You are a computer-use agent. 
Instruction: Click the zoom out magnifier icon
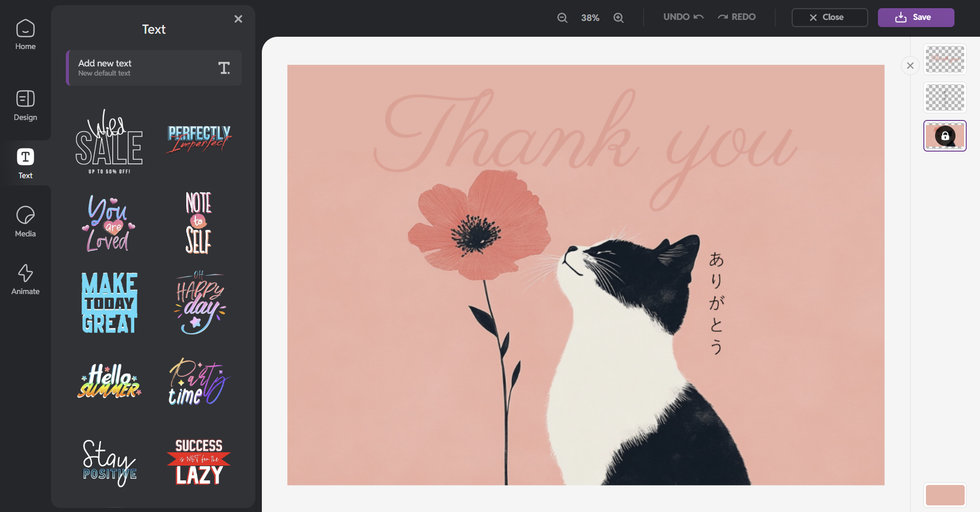point(562,18)
